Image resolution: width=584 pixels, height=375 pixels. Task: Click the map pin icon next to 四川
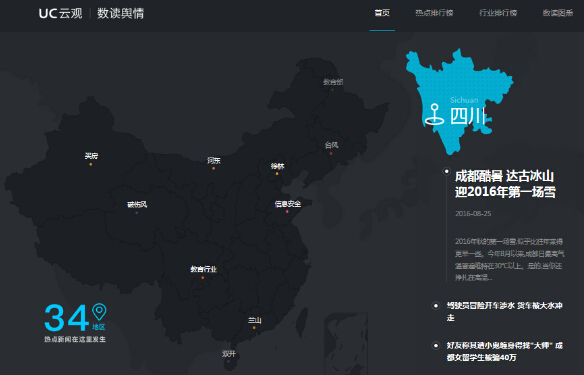tap(435, 114)
